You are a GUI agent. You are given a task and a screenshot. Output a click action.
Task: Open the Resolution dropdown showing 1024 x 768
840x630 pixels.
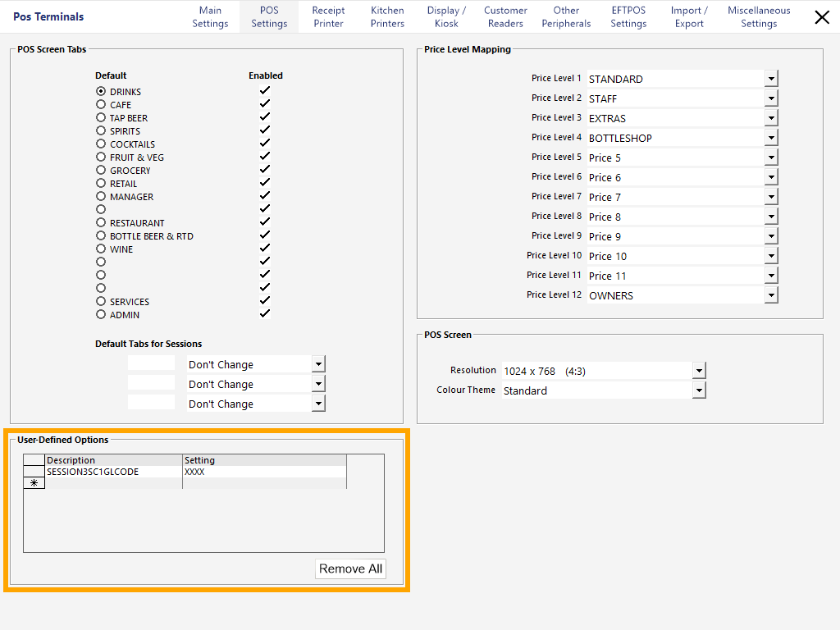(x=698, y=369)
